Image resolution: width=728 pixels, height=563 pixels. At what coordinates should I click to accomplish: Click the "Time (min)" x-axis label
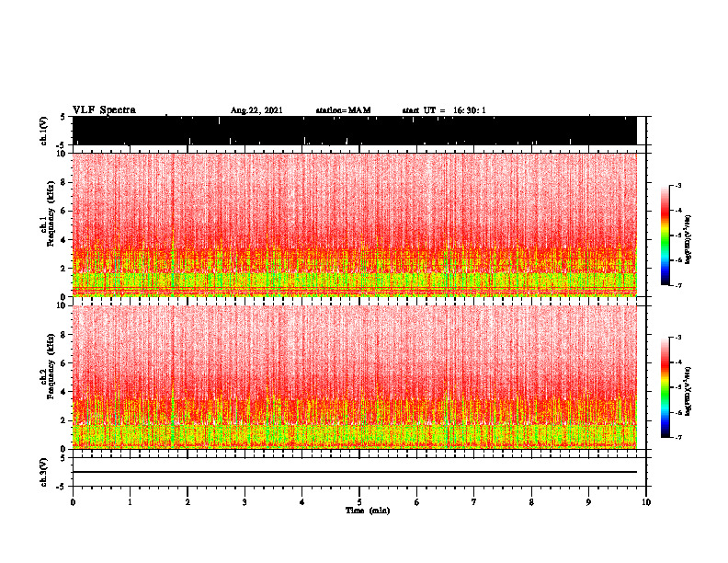pyautogui.click(x=368, y=511)
